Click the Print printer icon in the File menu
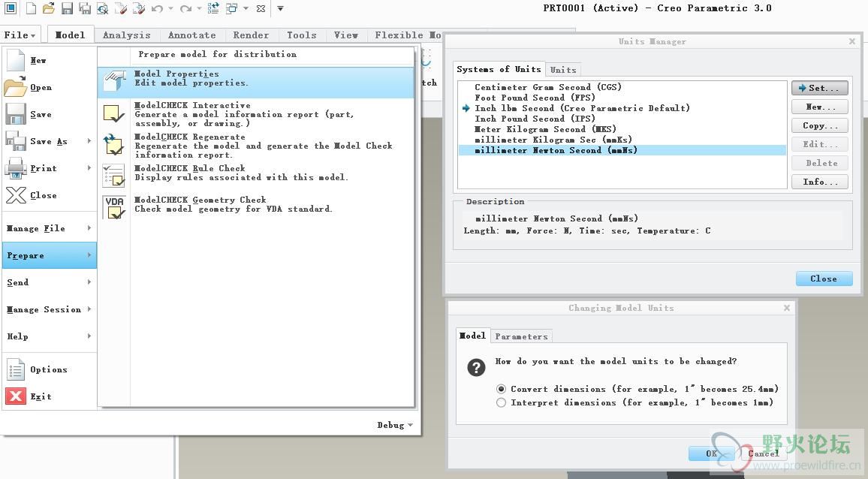 tap(16, 167)
